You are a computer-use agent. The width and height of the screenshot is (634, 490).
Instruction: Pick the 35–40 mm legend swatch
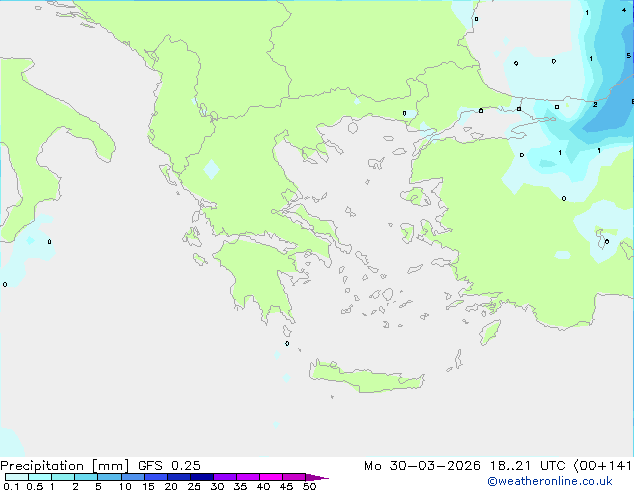coord(248,477)
